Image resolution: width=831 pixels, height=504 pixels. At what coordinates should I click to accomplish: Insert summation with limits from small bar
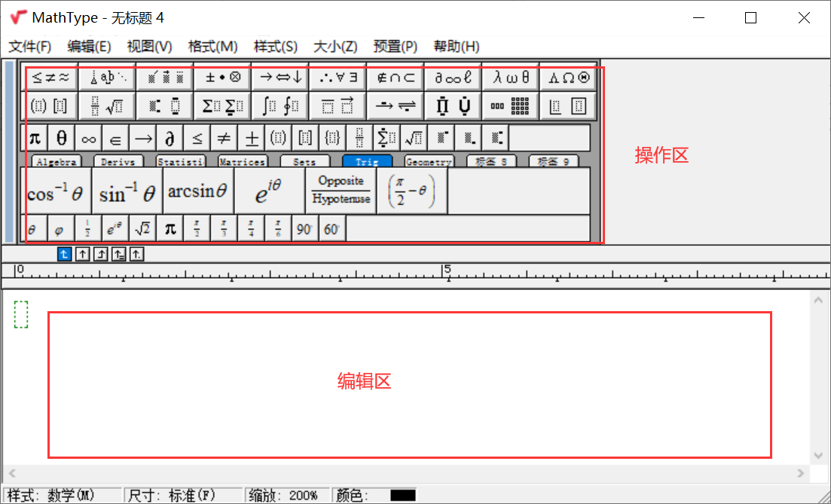pyautogui.click(x=386, y=139)
